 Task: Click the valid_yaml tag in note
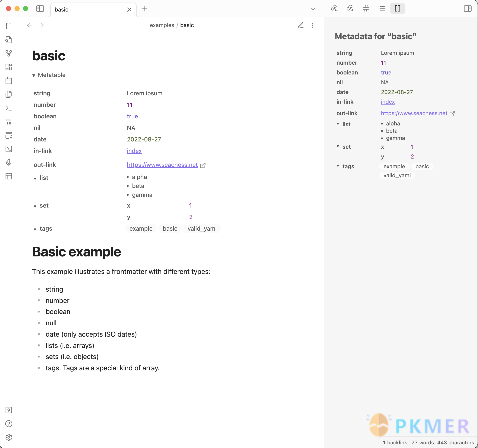[x=202, y=228]
